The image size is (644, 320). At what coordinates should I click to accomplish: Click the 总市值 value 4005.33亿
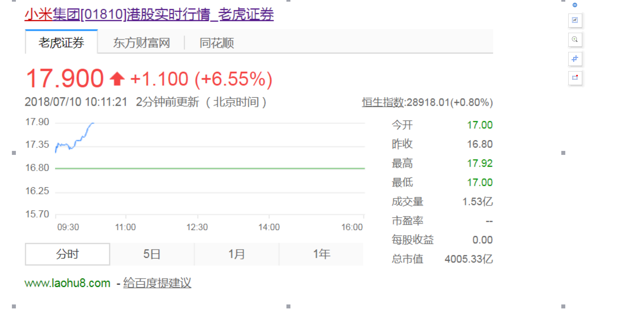(x=469, y=259)
